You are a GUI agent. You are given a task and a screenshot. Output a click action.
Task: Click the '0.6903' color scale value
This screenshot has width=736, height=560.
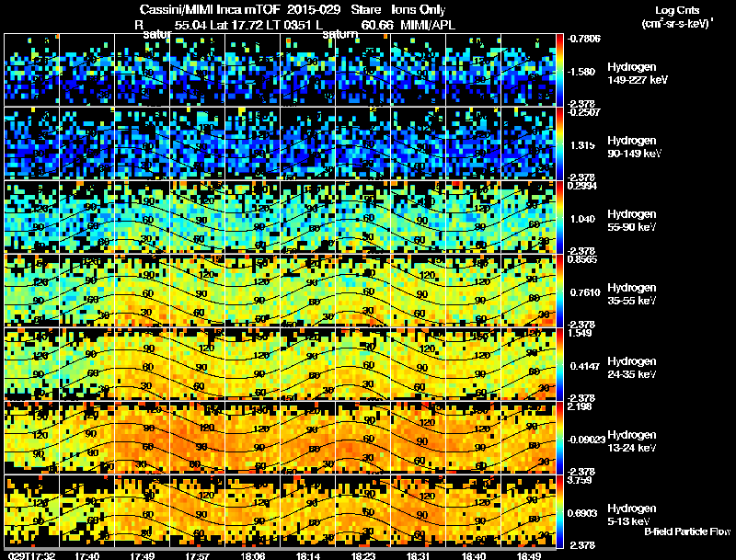pyautogui.click(x=583, y=514)
